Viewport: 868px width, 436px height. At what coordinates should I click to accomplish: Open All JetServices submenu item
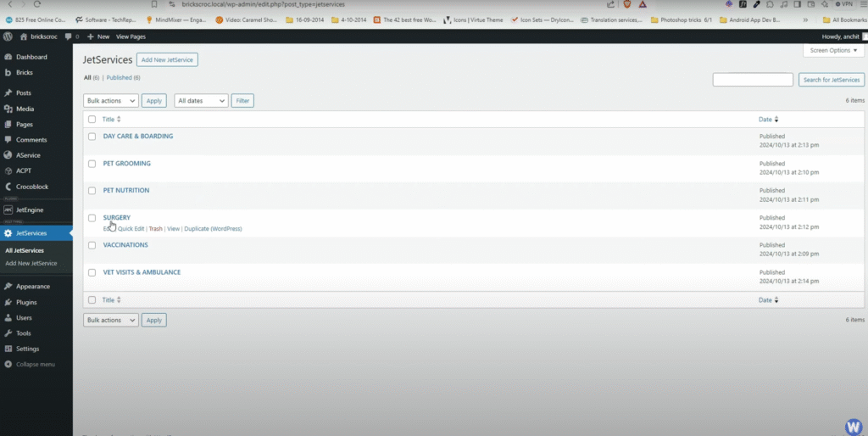pos(25,250)
